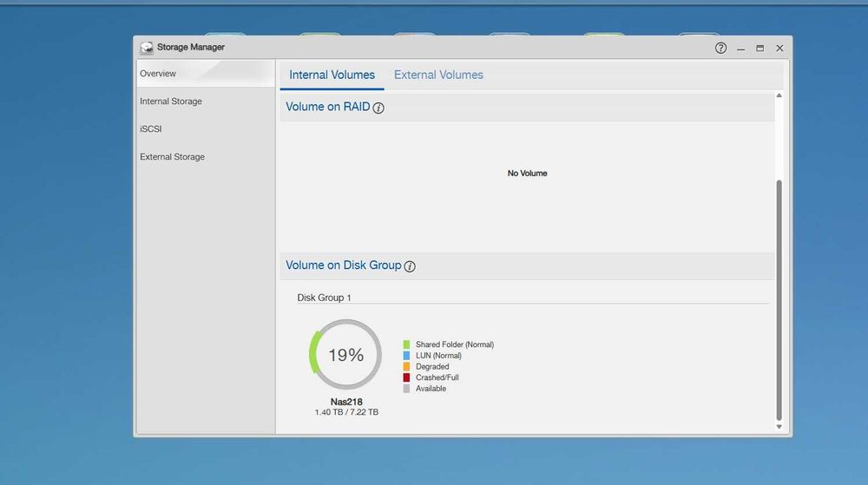Go to iSCSI section
This screenshot has height=485, width=868.
206,129
